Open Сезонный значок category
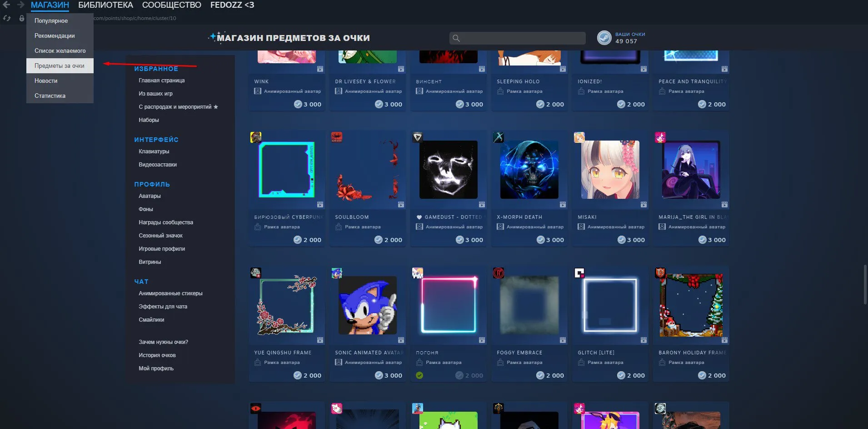 tap(161, 236)
